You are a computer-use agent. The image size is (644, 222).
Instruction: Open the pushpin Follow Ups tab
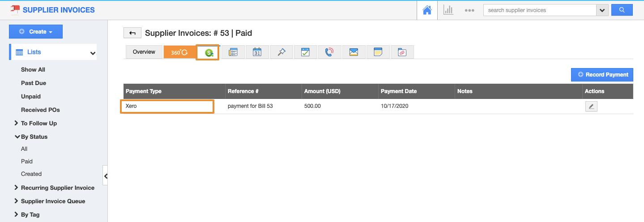(x=281, y=52)
